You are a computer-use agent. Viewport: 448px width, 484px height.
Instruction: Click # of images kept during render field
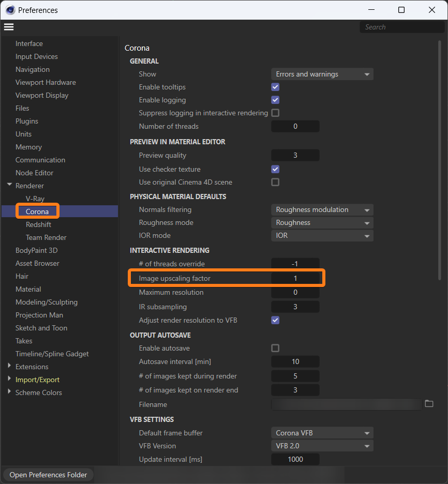click(295, 376)
